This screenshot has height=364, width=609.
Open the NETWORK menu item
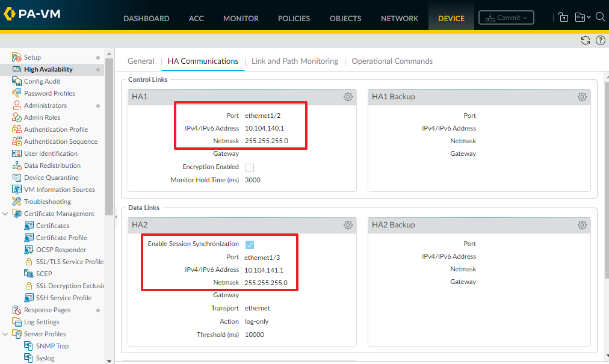tap(399, 18)
